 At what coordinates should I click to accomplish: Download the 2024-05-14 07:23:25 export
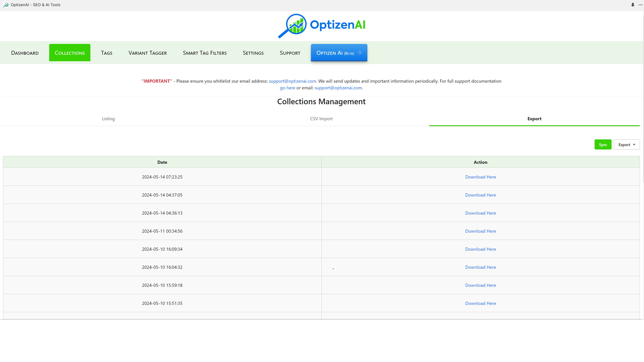(481, 177)
